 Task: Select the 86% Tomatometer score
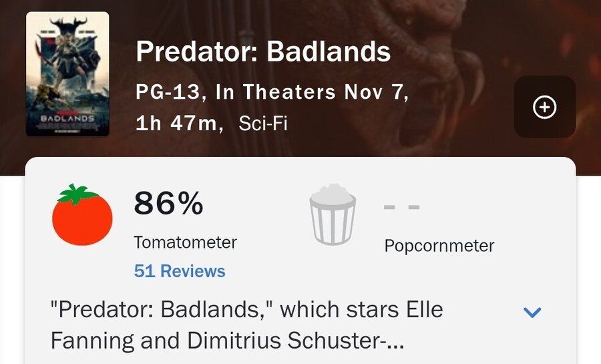pos(168,203)
